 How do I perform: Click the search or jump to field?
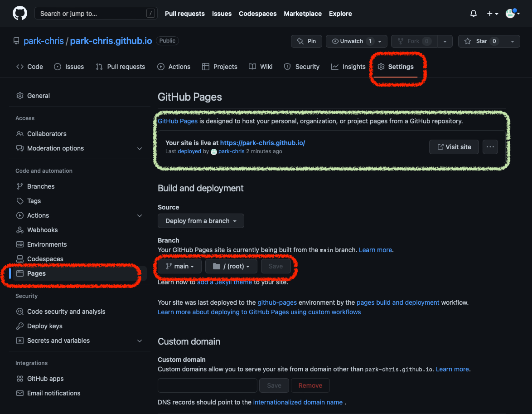click(x=96, y=14)
